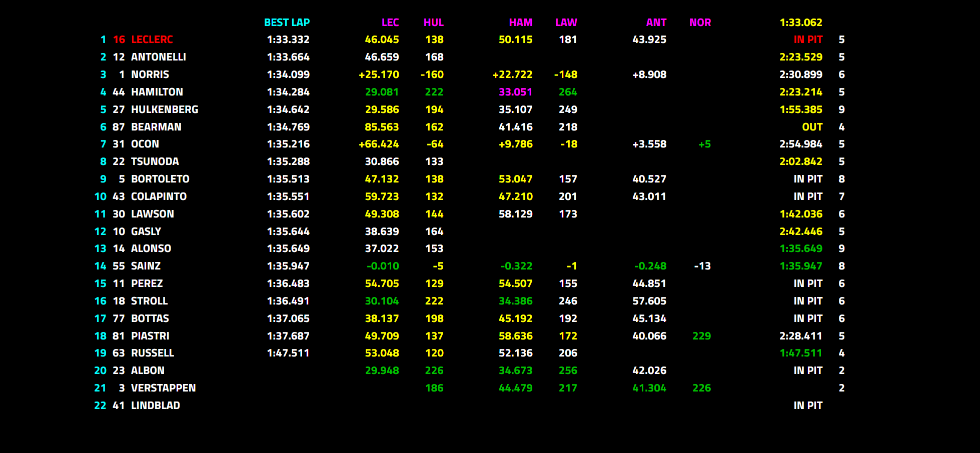Select driver name PEREZ

147,283
